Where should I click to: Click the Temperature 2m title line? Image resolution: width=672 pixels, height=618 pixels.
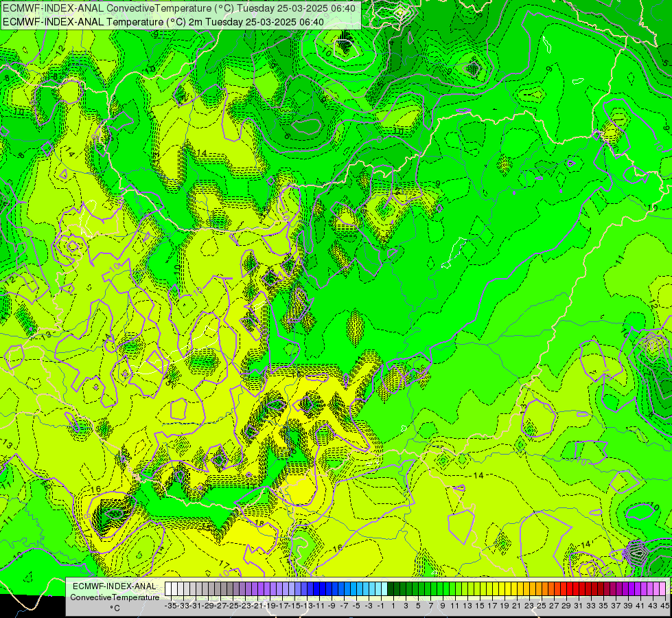163,21
